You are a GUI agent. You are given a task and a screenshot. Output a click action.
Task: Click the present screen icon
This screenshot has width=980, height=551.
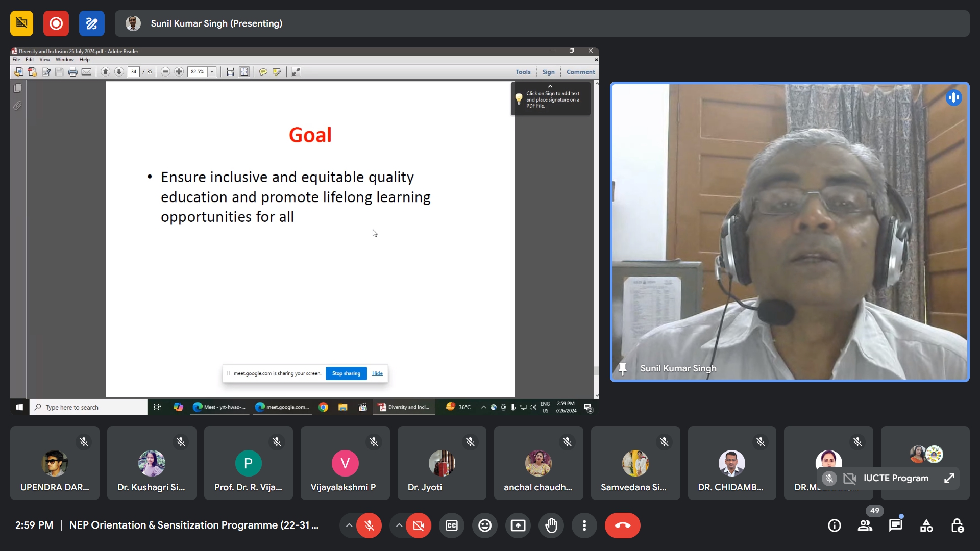coord(518,525)
